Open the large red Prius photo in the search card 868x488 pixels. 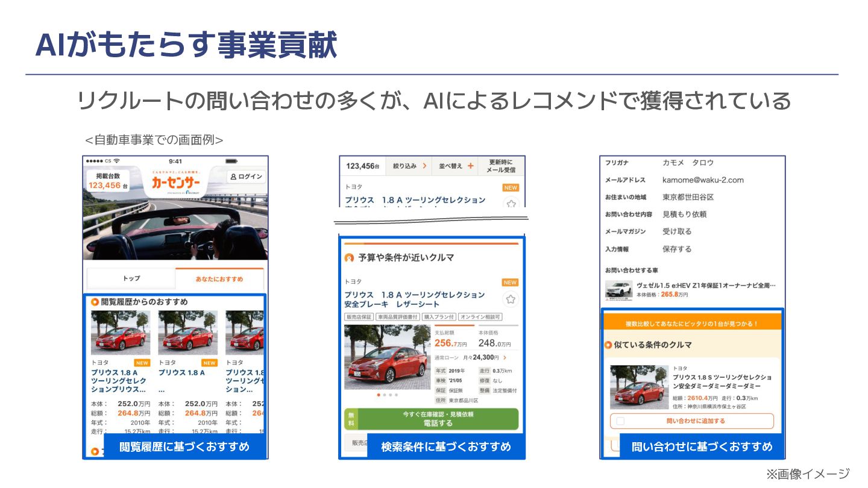387,357
